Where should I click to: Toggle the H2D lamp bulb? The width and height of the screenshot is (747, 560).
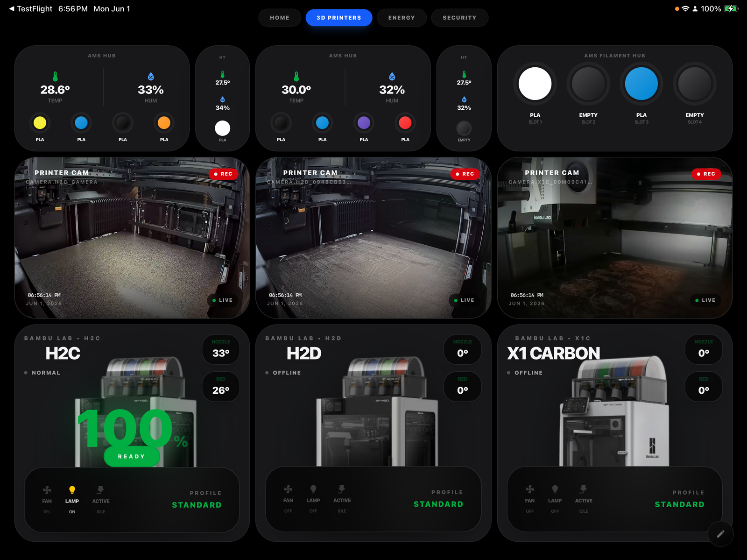(x=313, y=489)
